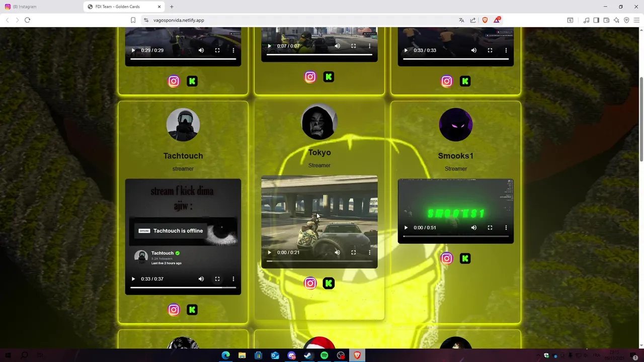Open more options on Tachtouch video
The width and height of the screenshot is (644, 362).
tap(233, 279)
